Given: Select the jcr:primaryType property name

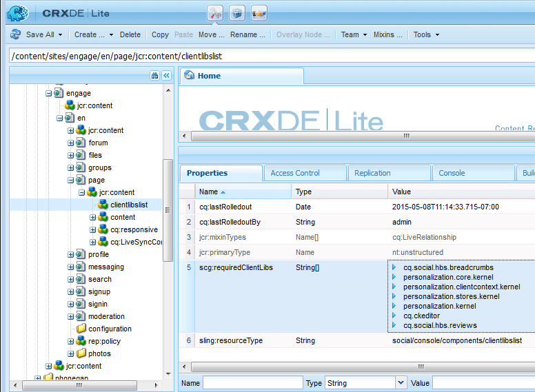Looking at the screenshot, I should [x=225, y=252].
